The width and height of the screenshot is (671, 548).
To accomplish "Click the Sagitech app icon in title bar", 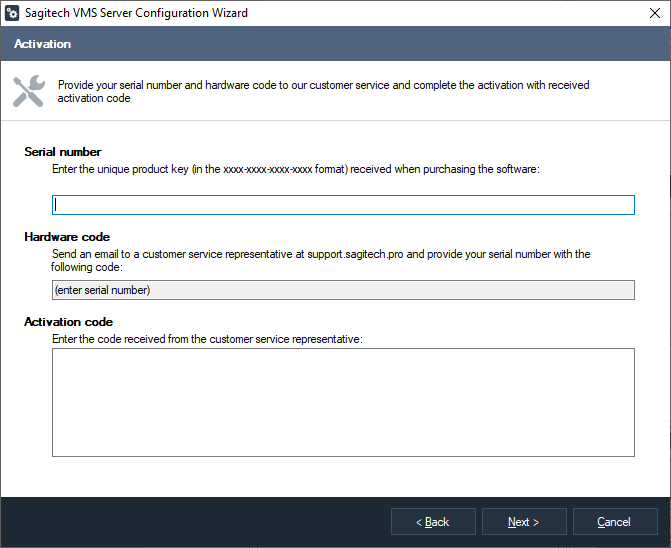I will [x=12, y=14].
